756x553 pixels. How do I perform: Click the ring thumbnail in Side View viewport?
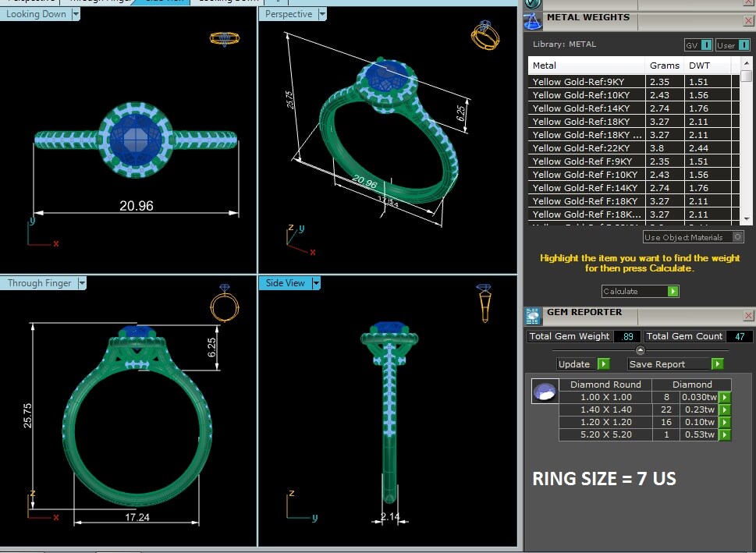[484, 303]
